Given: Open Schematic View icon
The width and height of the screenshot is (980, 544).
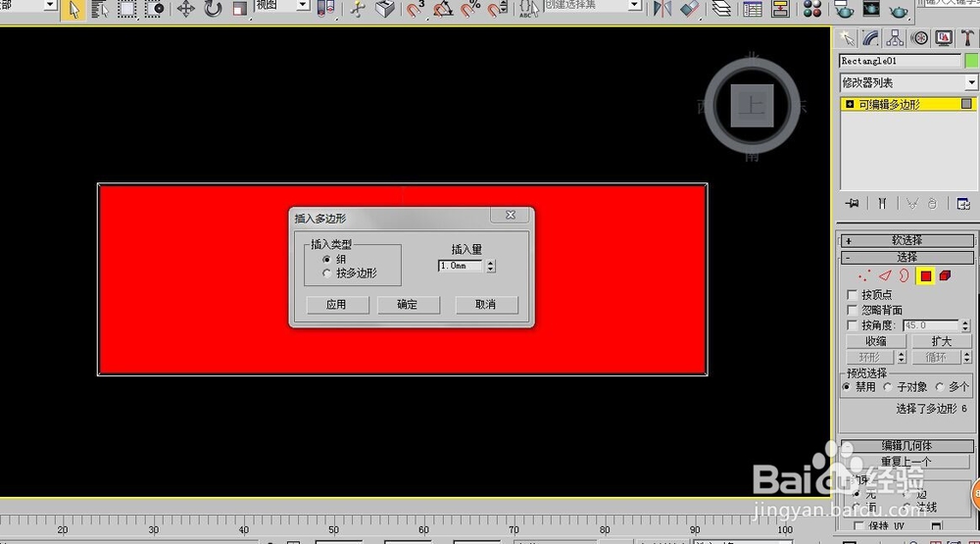Looking at the screenshot, I should coord(780,10).
